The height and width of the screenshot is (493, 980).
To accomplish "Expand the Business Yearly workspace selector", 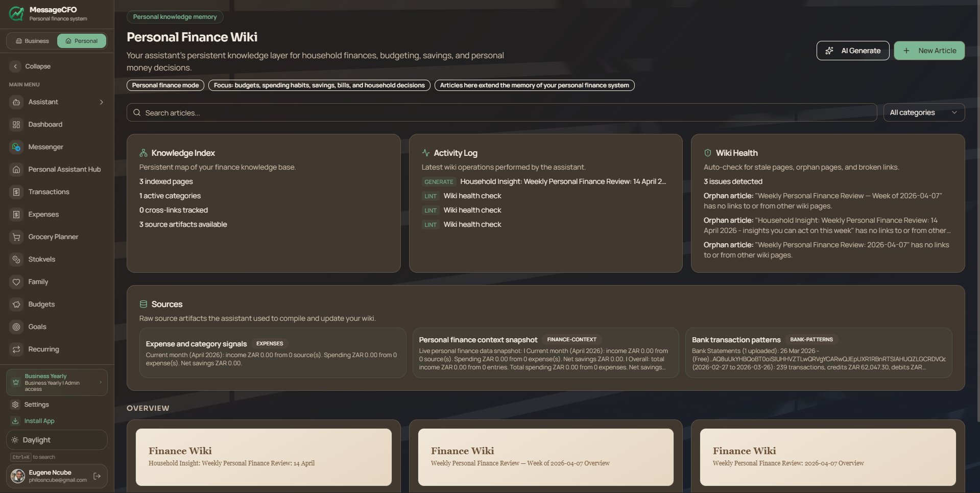I will [x=56, y=382].
